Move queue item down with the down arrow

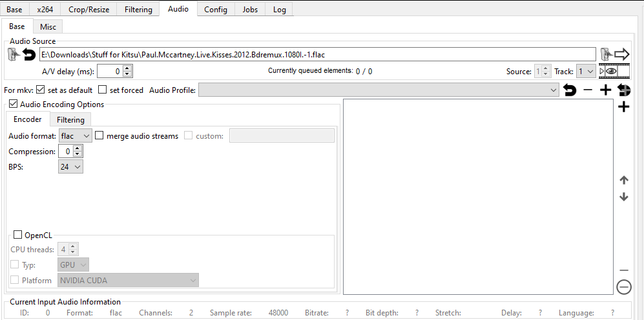(x=623, y=197)
